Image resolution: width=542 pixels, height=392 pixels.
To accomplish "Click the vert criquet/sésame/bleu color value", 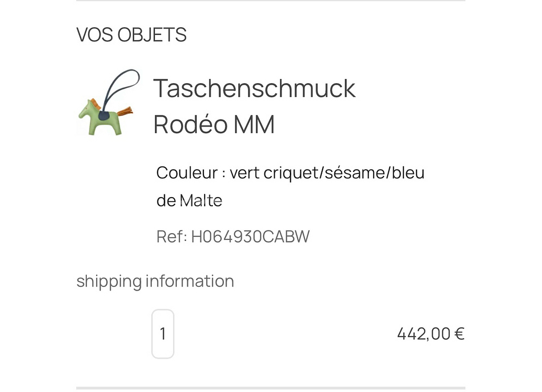I will coord(327,172).
